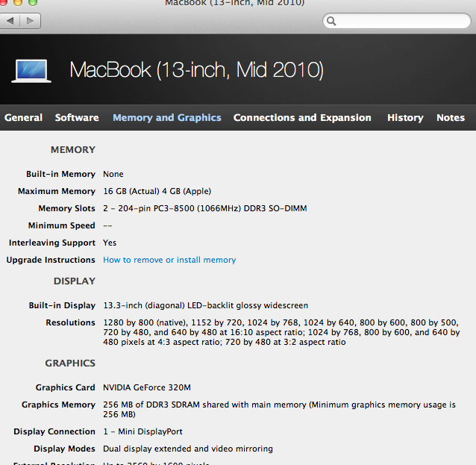Open 'How to remove or install memory' link

point(169,260)
